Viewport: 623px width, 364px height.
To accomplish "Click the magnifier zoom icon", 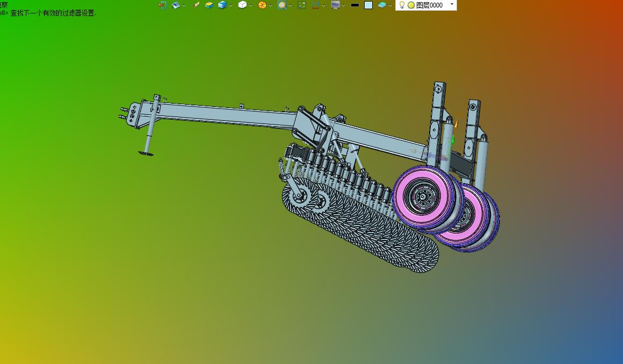I will (x=282, y=5).
